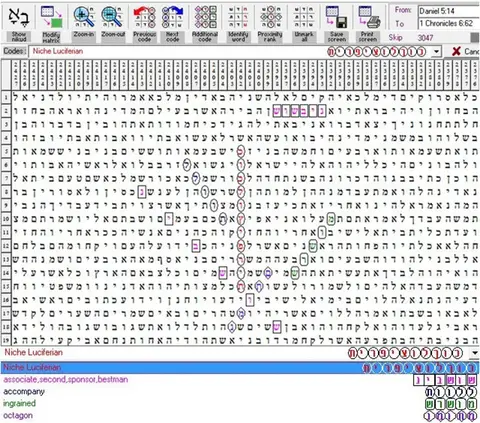The image size is (480, 423).
Task: Go to Next code
Action: tap(172, 17)
